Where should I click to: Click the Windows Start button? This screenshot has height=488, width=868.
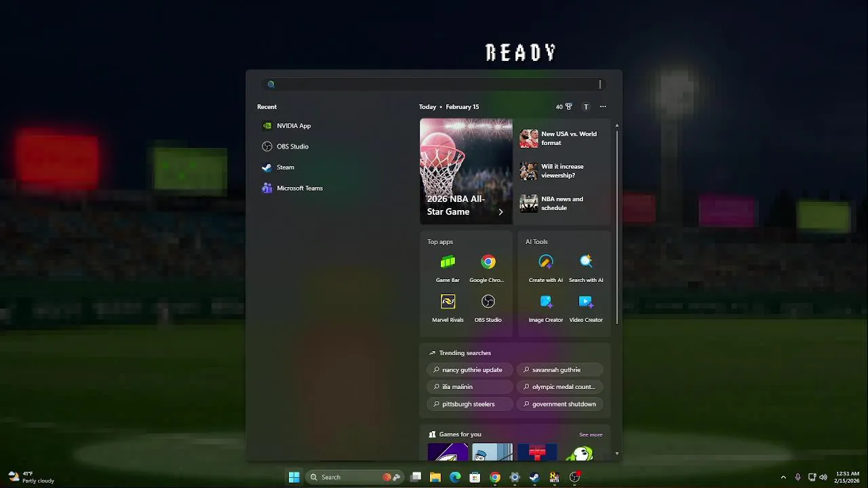pos(294,477)
